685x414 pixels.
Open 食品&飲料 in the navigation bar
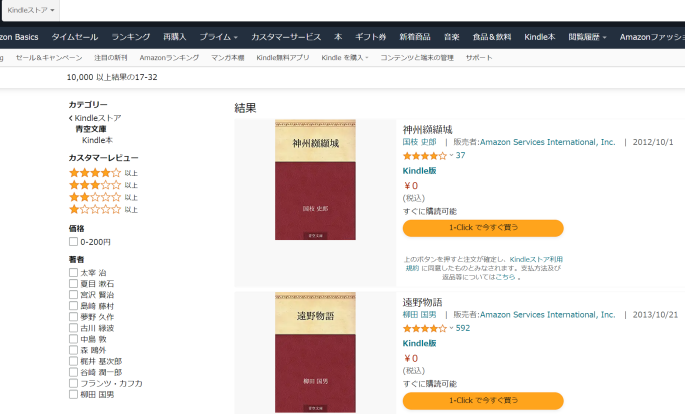[492, 37]
